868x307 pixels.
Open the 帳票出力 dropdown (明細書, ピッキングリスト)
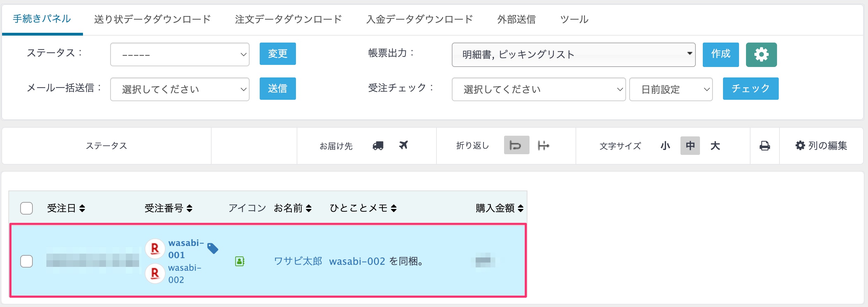click(x=573, y=54)
